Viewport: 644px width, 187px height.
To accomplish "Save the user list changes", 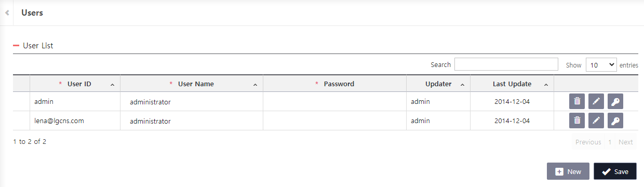I will point(615,171).
